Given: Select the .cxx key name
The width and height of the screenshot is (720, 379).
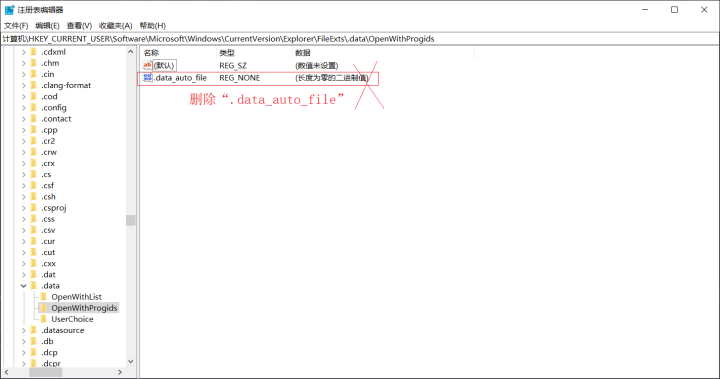Looking at the screenshot, I should [x=48, y=264].
